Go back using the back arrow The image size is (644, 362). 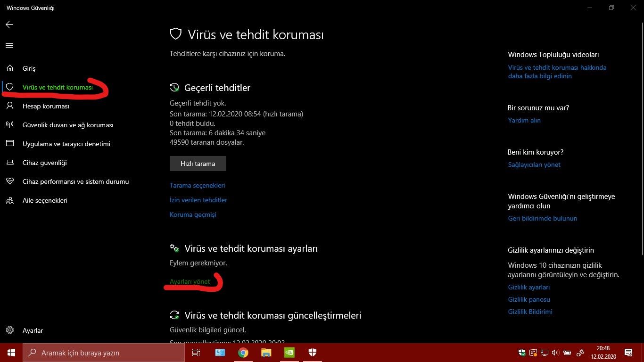(9, 25)
